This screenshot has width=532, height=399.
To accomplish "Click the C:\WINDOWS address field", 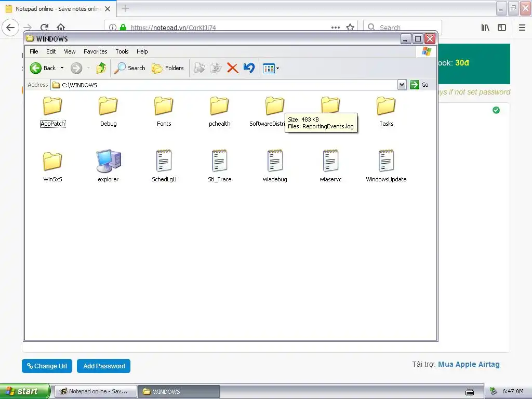I will click(x=224, y=85).
